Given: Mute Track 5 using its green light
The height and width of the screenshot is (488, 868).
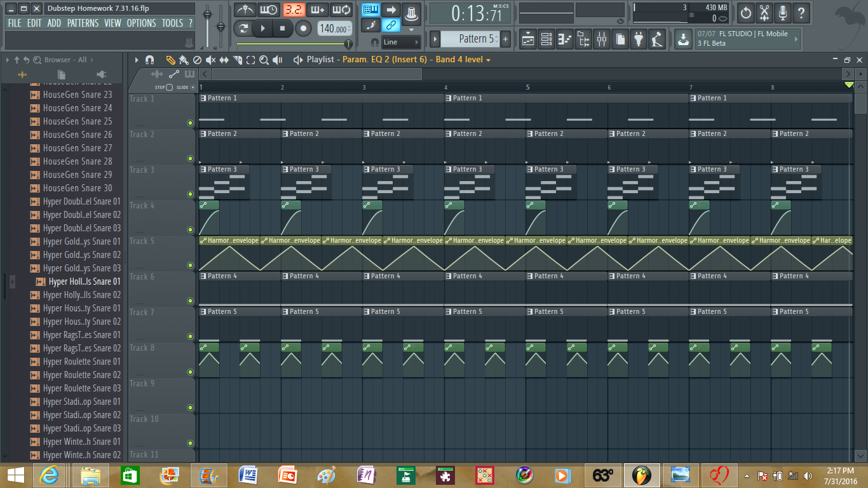Looking at the screenshot, I should (190, 266).
